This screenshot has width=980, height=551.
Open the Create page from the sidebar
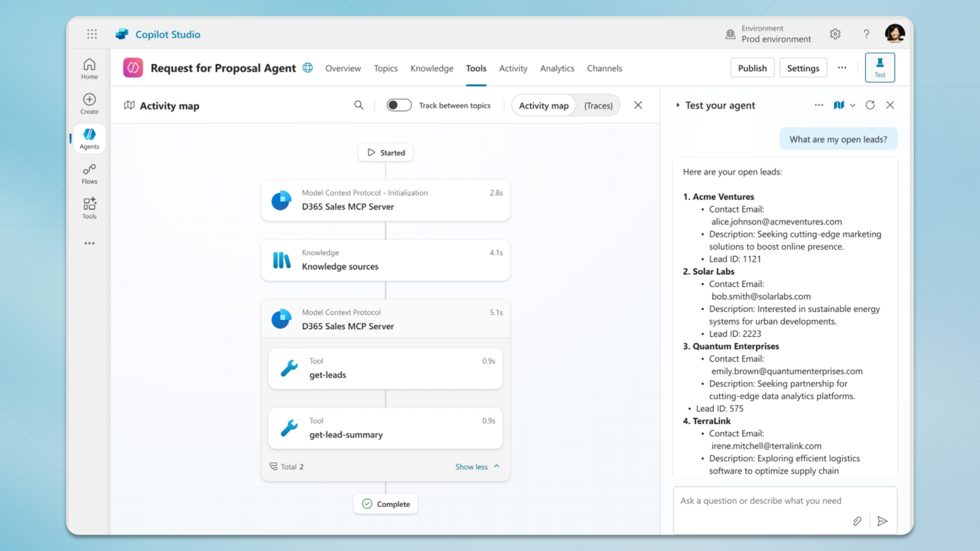(89, 103)
